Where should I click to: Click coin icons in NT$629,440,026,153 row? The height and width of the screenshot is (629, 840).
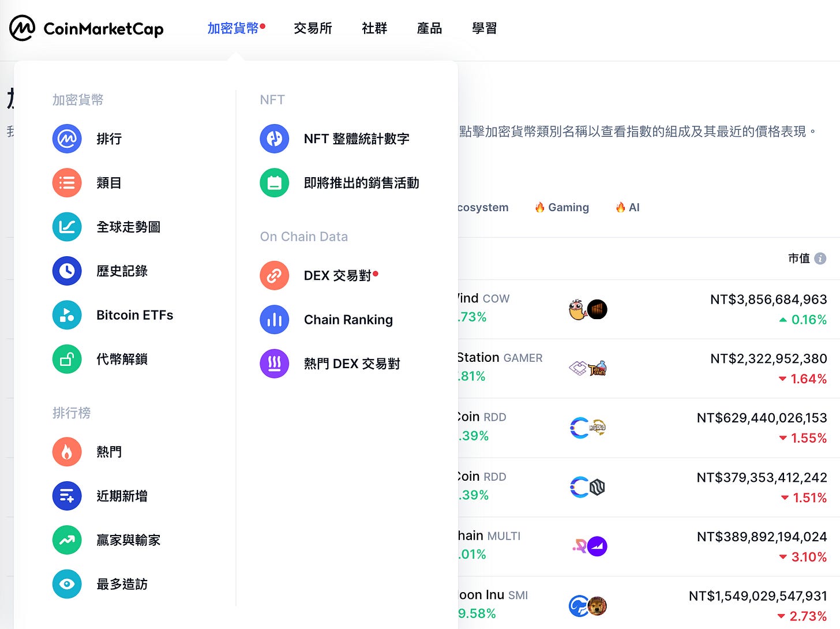pos(588,428)
